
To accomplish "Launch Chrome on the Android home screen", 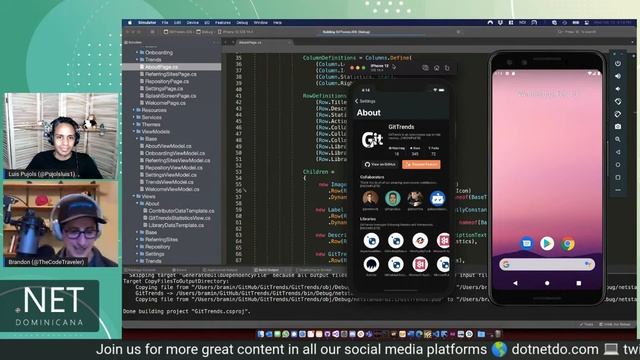I will [x=568, y=244].
